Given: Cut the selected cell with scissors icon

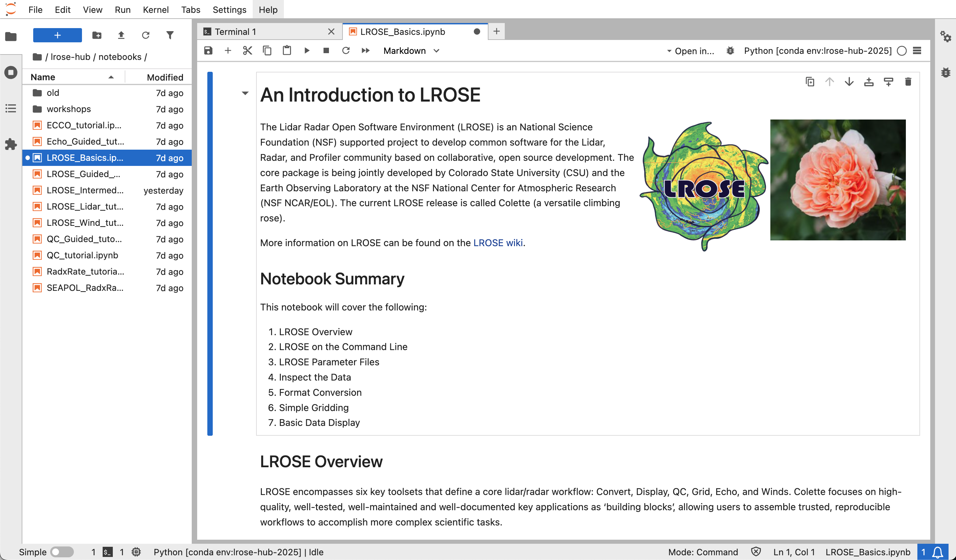Looking at the screenshot, I should (247, 51).
